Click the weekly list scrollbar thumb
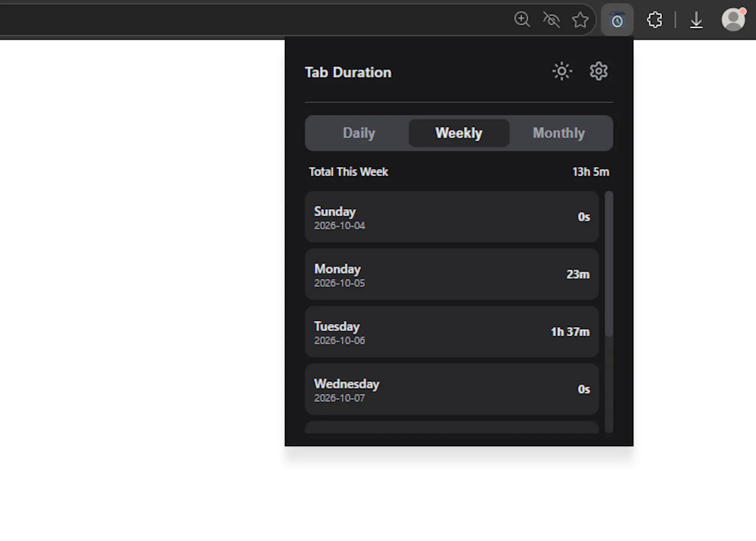 (x=609, y=264)
